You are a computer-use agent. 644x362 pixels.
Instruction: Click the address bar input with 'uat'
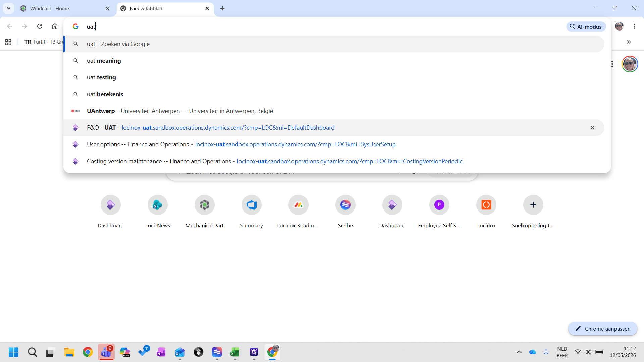pyautogui.click(x=322, y=26)
